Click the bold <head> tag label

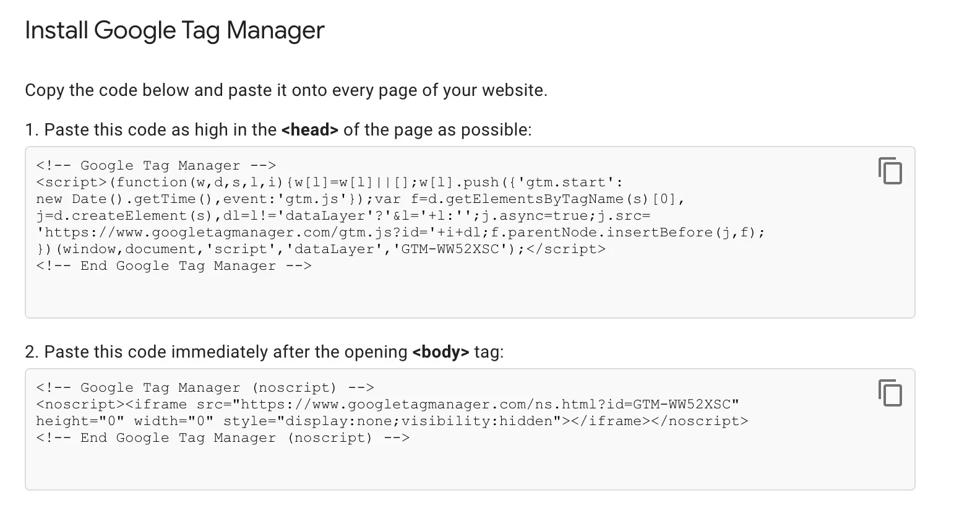pos(310,130)
